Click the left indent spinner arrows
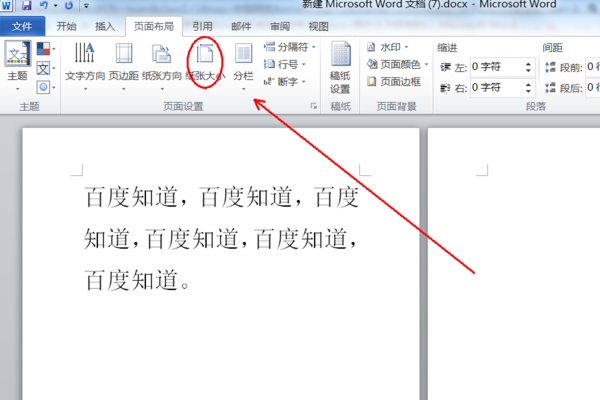The image size is (600, 400). [528, 67]
